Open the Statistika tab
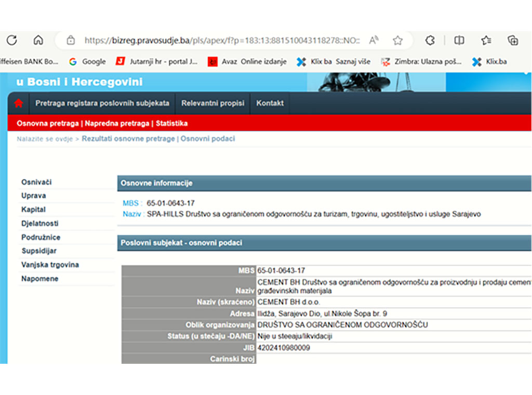Image resolution: width=532 pixels, height=395 pixels. click(x=171, y=124)
